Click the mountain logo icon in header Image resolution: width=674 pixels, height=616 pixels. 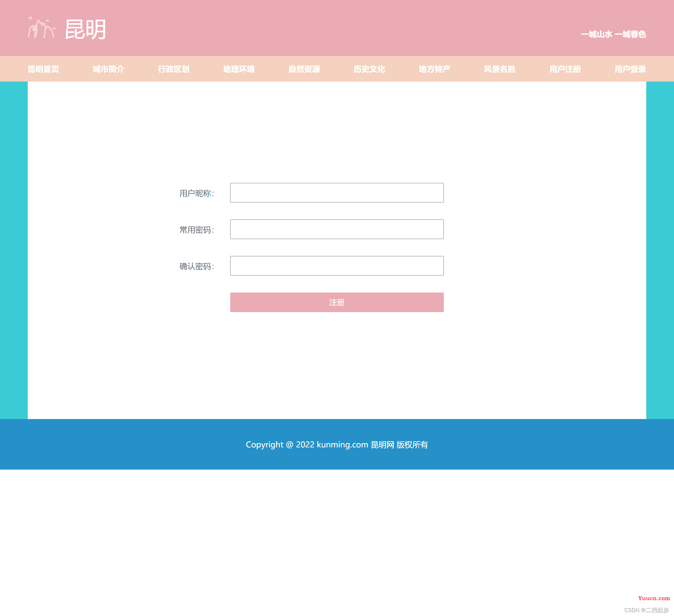click(x=41, y=27)
